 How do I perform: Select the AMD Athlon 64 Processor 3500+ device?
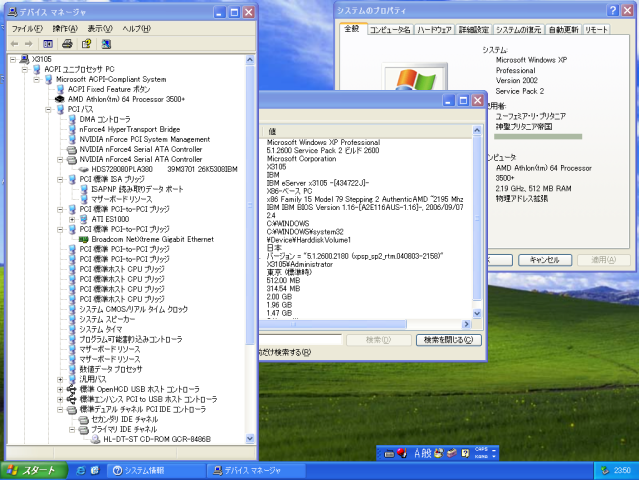pos(126,99)
